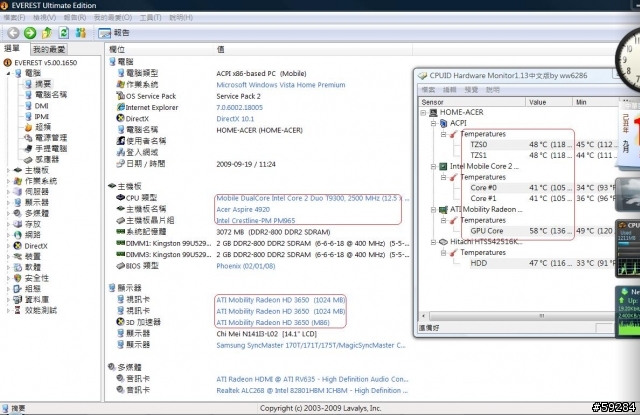Click the 裝置 tree icon
The image size is (640, 415).
(18, 257)
